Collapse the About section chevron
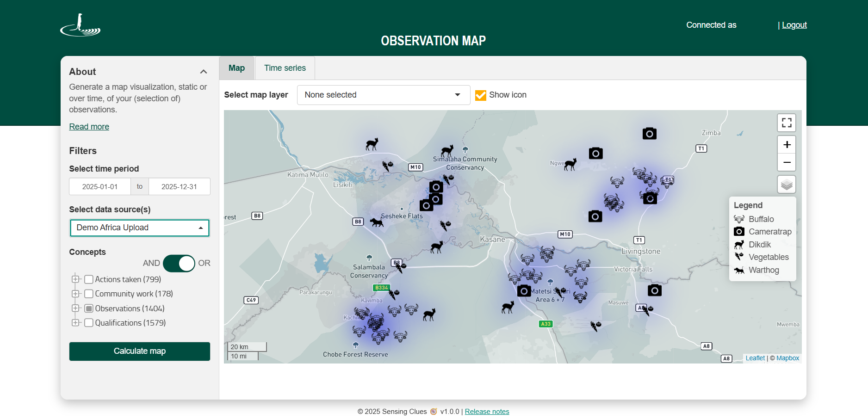This screenshot has width=868, height=419. [x=204, y=72]
